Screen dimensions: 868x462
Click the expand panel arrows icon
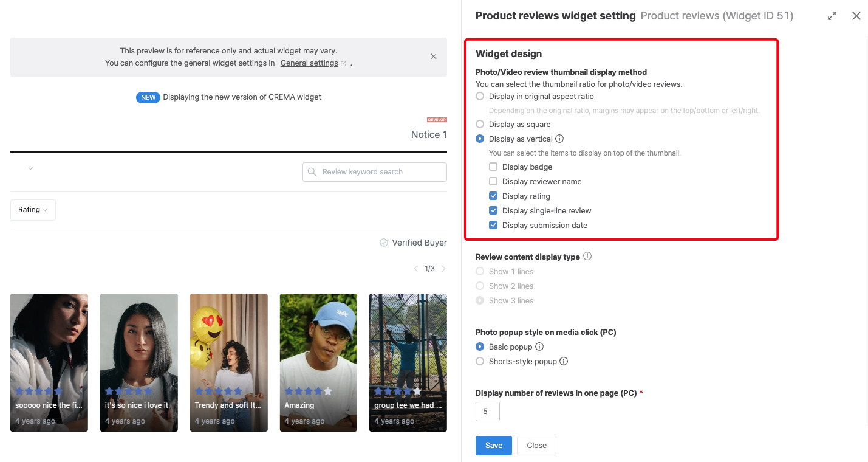click(x=832, y=16)
